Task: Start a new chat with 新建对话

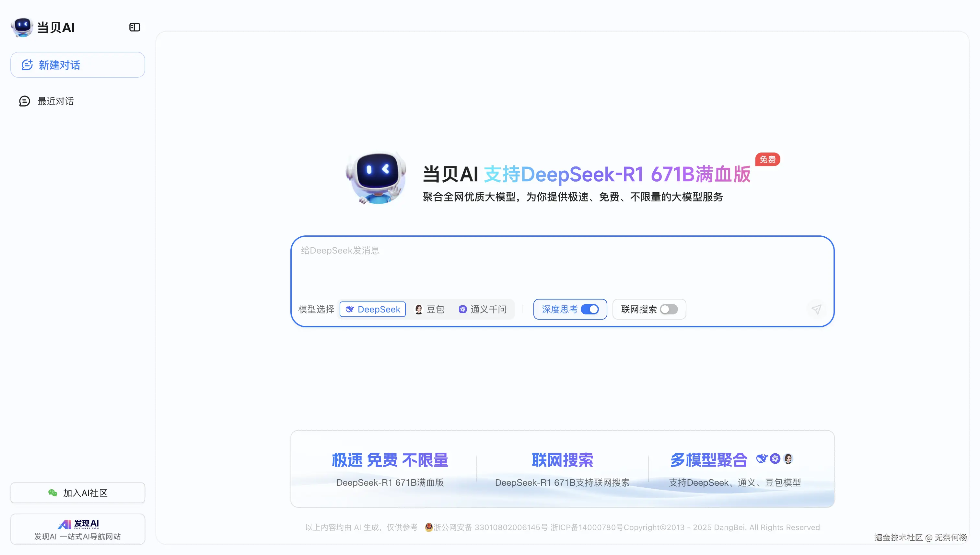Action: coord(78,65)
